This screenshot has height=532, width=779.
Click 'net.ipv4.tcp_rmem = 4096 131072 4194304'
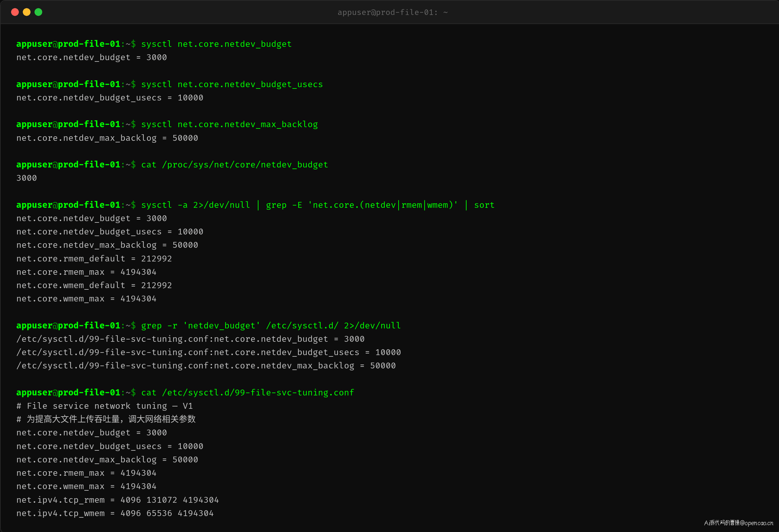118,500
